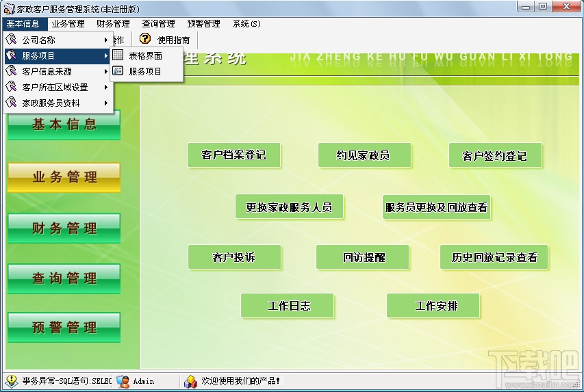Open 历史回放记录查看
The width and height of the screenshot is (584, 392).
coord(494,257)
